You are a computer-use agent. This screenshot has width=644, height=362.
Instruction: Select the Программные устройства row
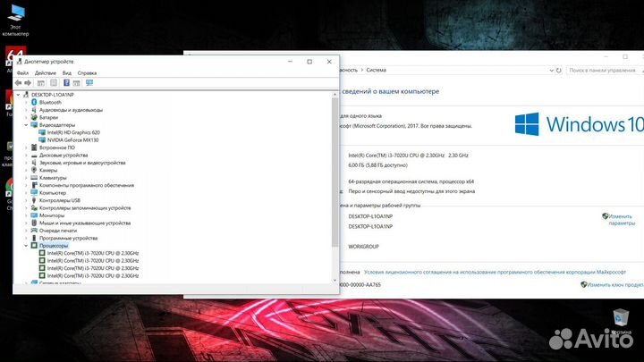(x=68, y=238)
